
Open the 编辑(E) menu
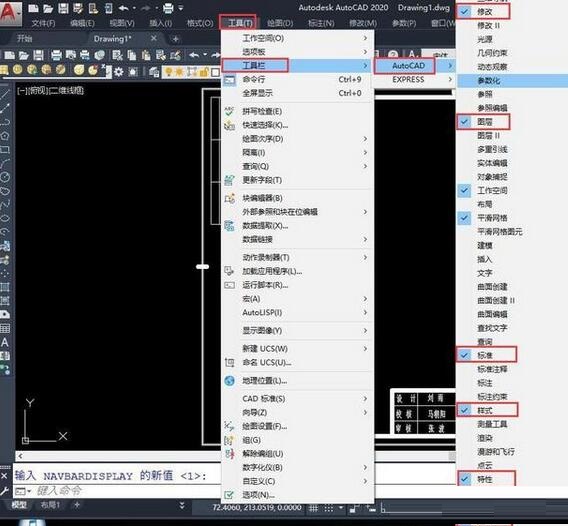pos(82,23)
